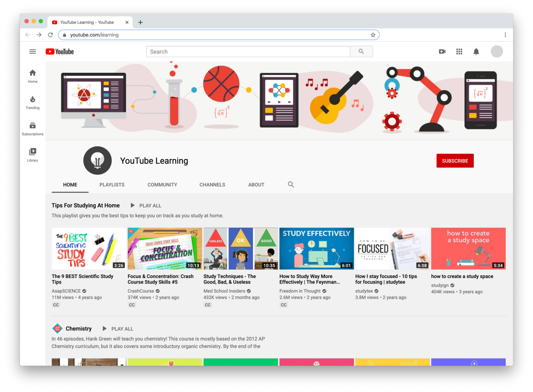Image resolution: width=533 pixels, height=392 pixels.
Task: Click title Study Techniques - The Good, Bad
Action: [x=230, y=279]
